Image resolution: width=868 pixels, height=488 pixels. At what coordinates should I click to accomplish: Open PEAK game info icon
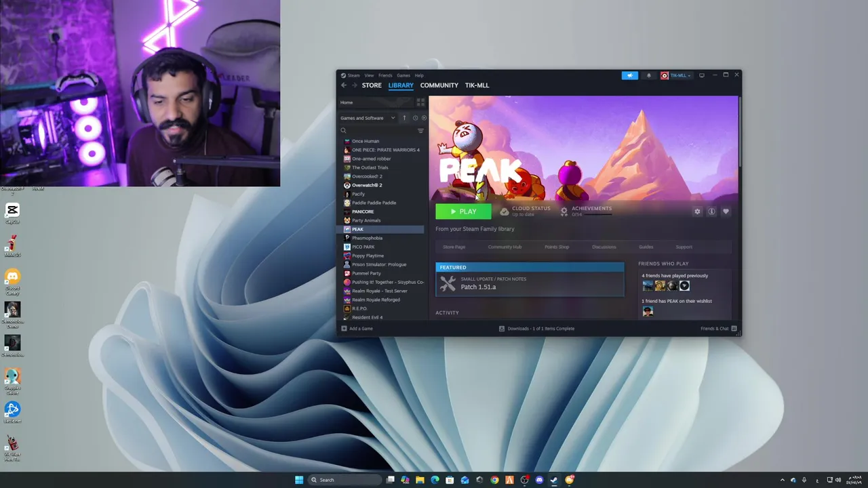[x=711, y=211]
